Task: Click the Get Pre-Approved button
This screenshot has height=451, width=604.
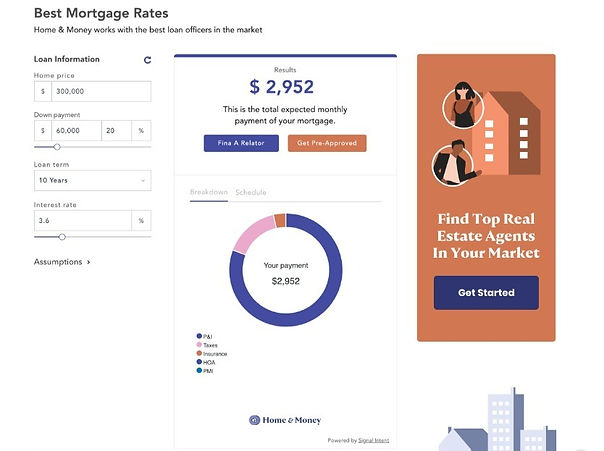Action: pos(327,143)
